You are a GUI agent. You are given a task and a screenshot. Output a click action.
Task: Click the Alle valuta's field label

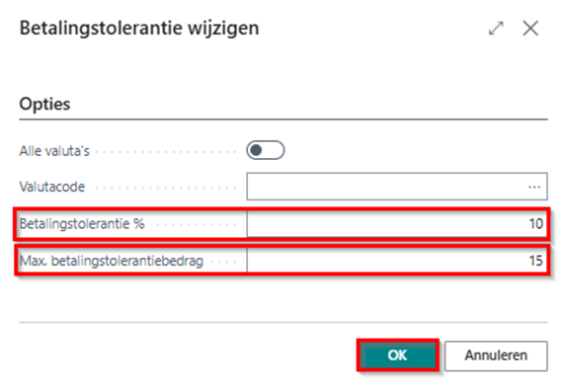point(54,151)
